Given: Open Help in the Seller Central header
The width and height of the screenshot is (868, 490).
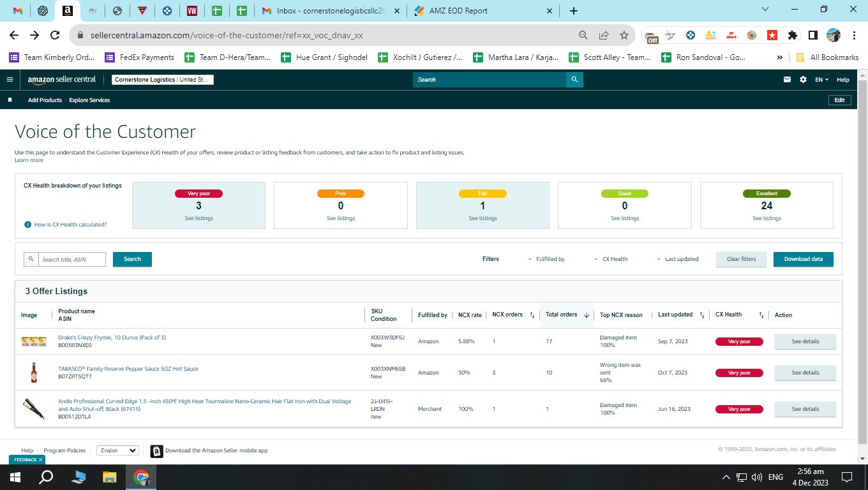Looking at the screenshot, I should 843,80.
